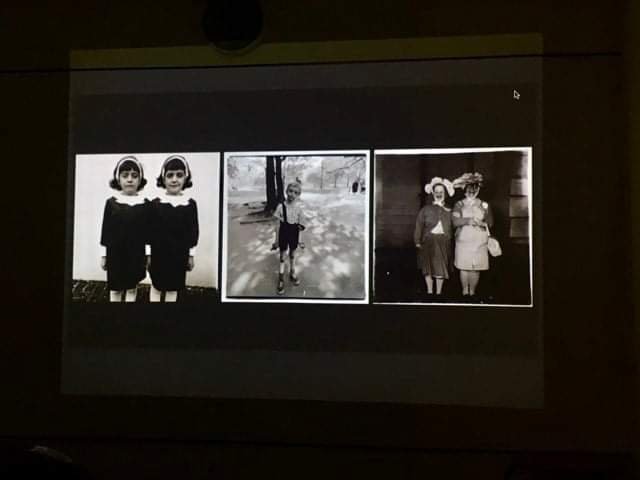Viewport: 640px width, 480px height.
Task: Click the left twin girl's face
Action: 127,177
